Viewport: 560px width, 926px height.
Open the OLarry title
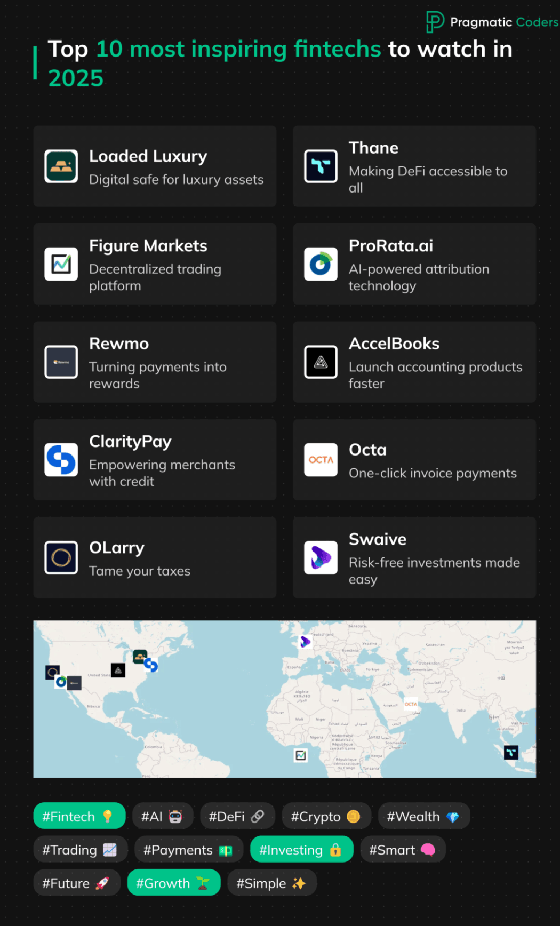[x=117, y=548]
